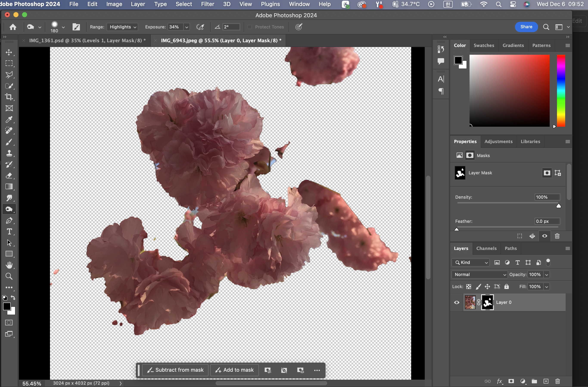Click the Invert mask icon in properties
Screen dimensions: 588x387
pyautogui.click(x=532, y=236)
